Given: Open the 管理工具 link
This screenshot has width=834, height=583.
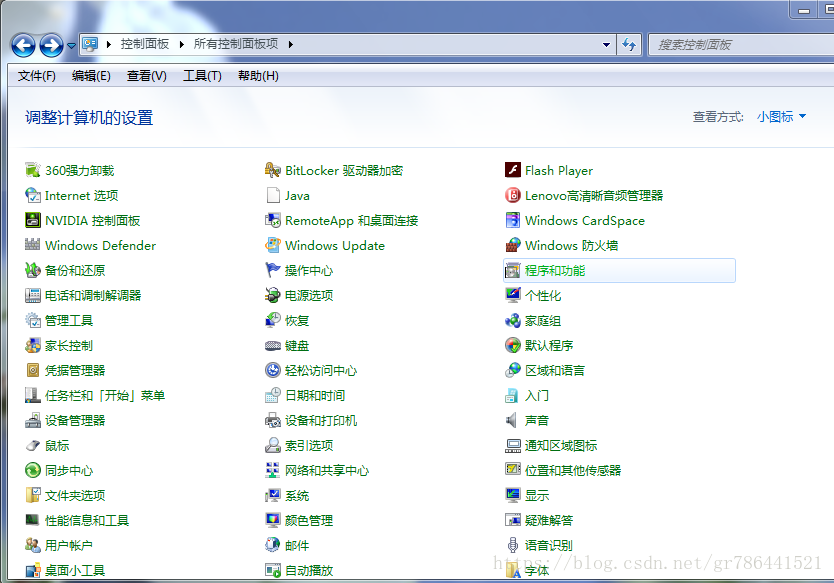Looking at the screenshot, I should coord(69,320).
